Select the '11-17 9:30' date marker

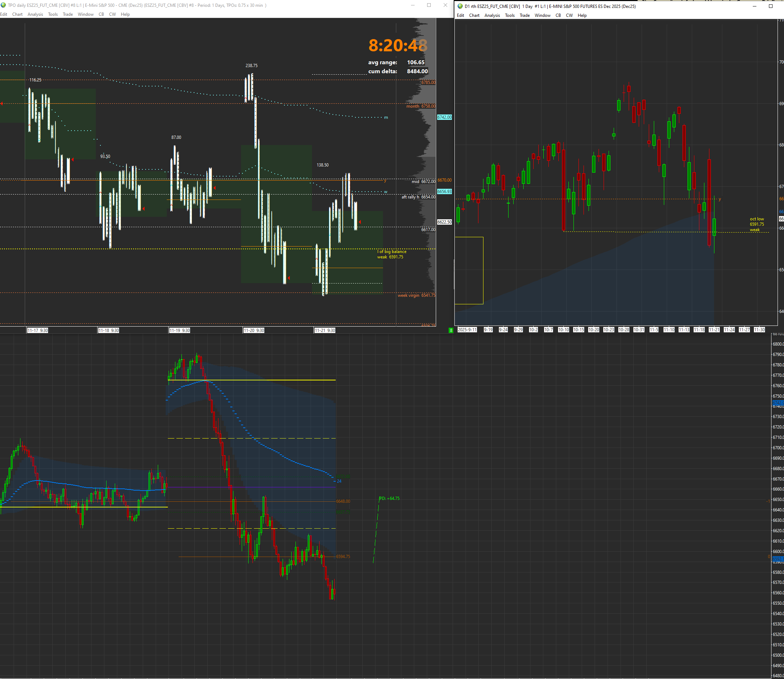point(37,331)
